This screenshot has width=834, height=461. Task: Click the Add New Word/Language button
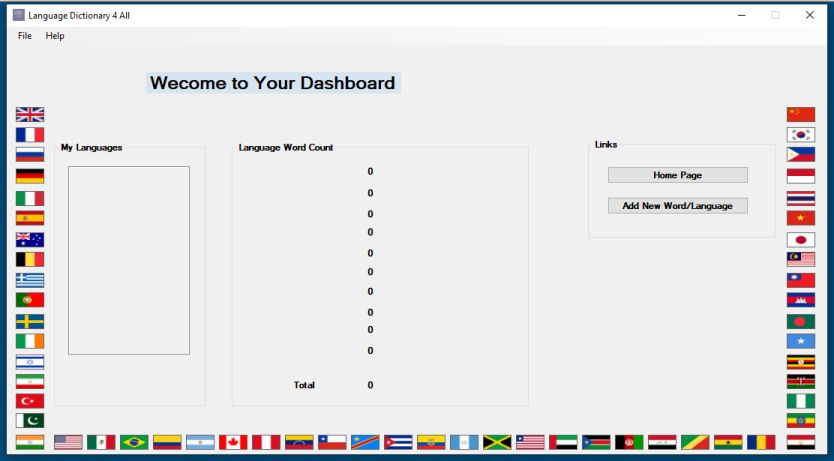click(677, 206)
